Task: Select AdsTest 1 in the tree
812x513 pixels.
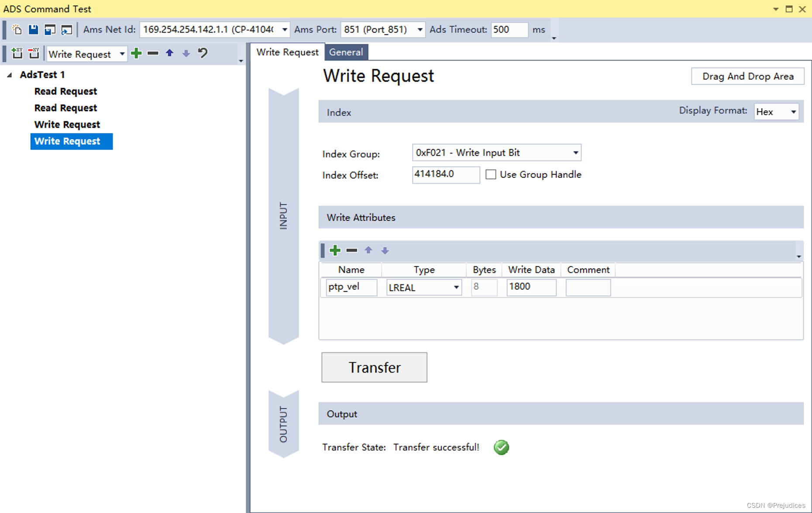Action: click(42, 75)
